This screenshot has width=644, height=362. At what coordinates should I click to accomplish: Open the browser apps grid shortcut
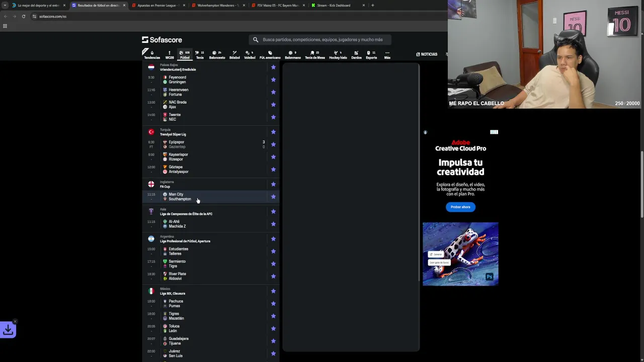coord(5,26)
